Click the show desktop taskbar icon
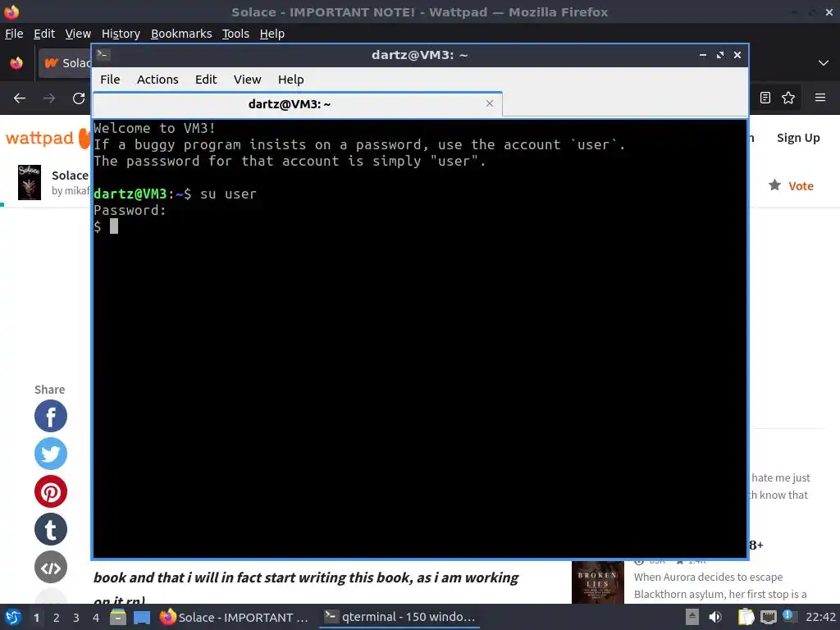Image resolution: width=840 pixels, height=630 pixels. 142,617
